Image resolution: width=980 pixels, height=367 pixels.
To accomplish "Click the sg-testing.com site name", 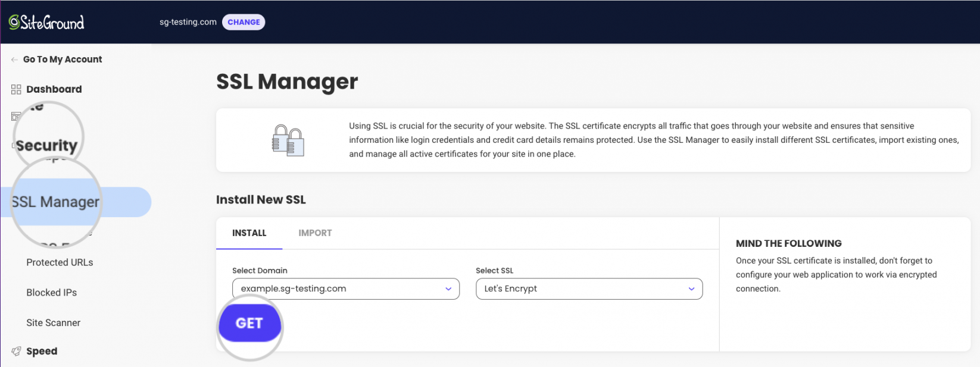I will click(188, 22).
